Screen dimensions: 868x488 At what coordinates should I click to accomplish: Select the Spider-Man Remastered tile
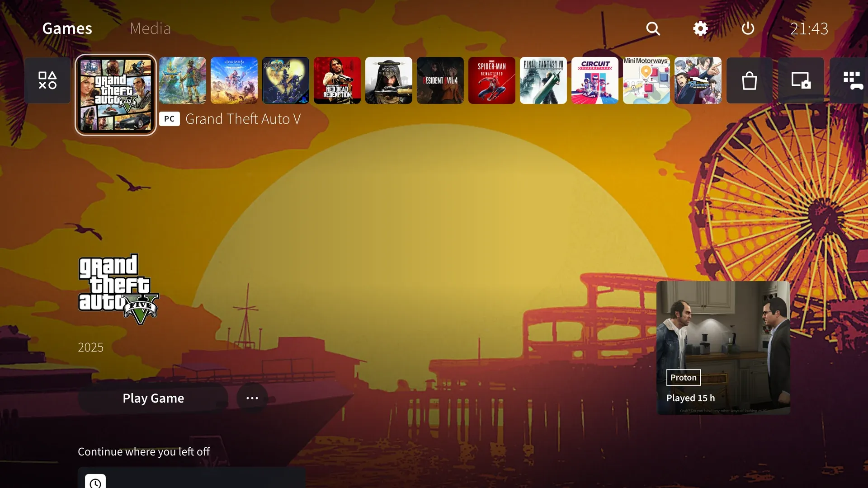[492, 80]
